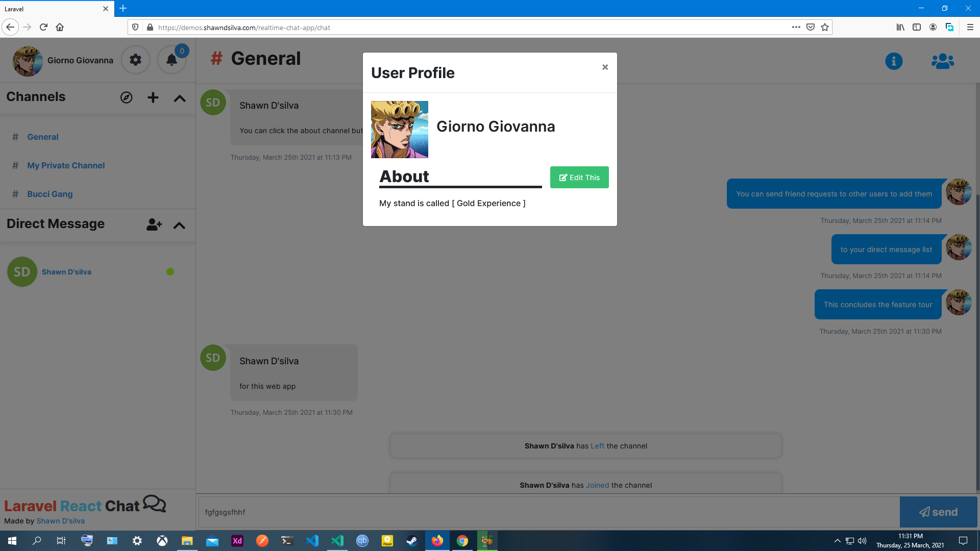This screenshot has height=551, width=980.
Task: Open direct message with Shawn D'silva
Action: coord(66,272)
